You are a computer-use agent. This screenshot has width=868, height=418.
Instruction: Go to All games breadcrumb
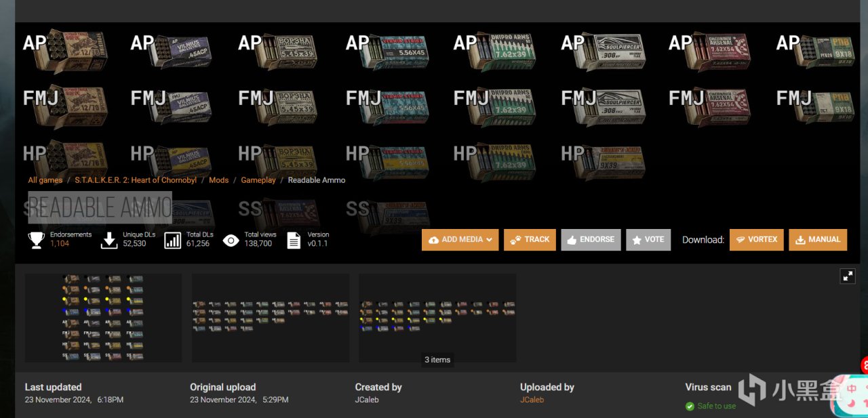point(45,180)
